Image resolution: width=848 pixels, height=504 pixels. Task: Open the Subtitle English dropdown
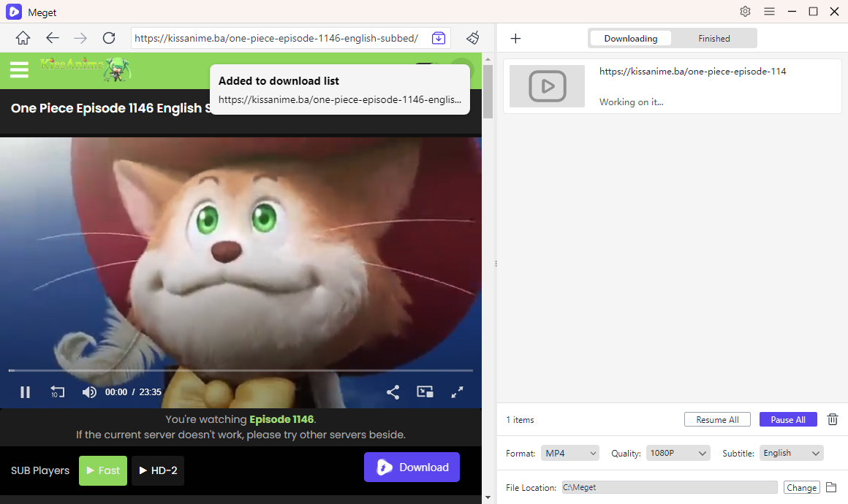click(x=791, y=453)
